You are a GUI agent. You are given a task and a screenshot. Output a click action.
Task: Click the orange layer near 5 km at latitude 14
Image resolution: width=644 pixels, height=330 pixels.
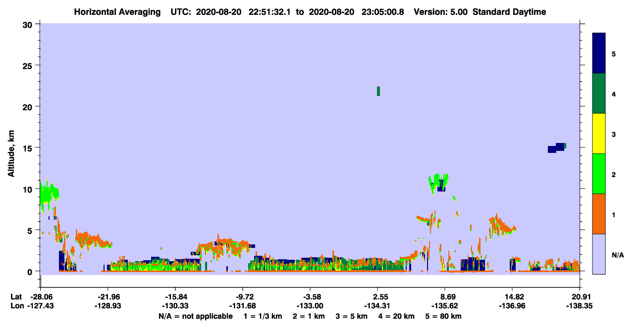point(502,225)
